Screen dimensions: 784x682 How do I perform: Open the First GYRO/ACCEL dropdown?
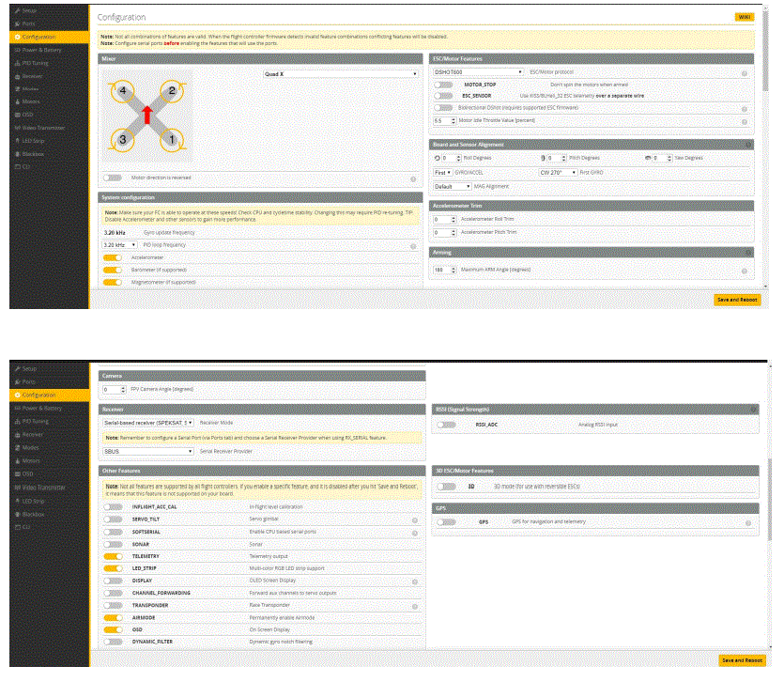[x=442, y=172]
